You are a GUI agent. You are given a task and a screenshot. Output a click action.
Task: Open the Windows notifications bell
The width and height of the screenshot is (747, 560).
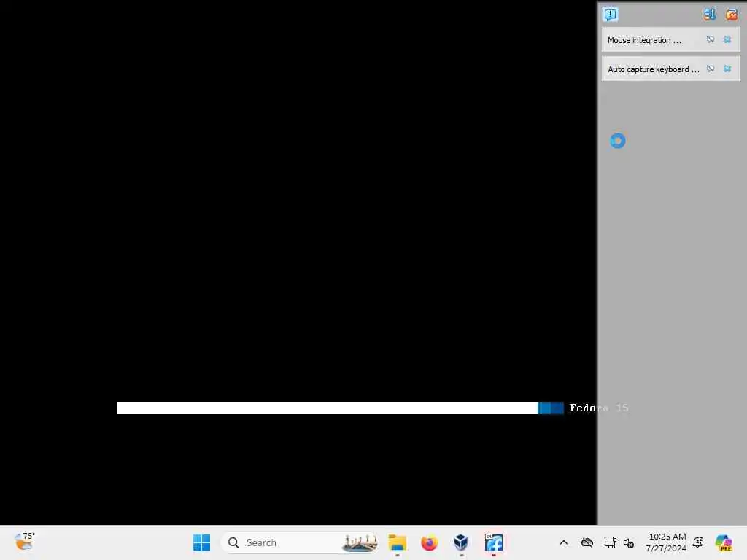[698, 542]
